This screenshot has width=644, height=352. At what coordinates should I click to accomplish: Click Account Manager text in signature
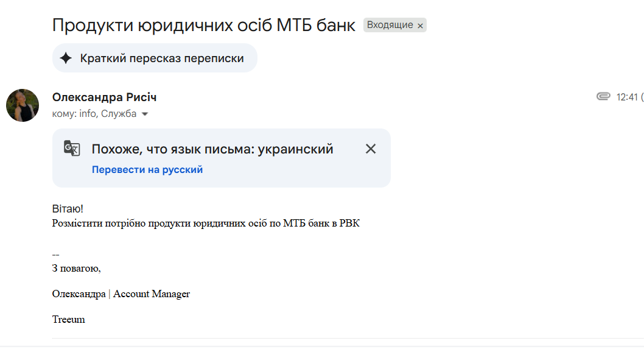[x=152, y=294]
